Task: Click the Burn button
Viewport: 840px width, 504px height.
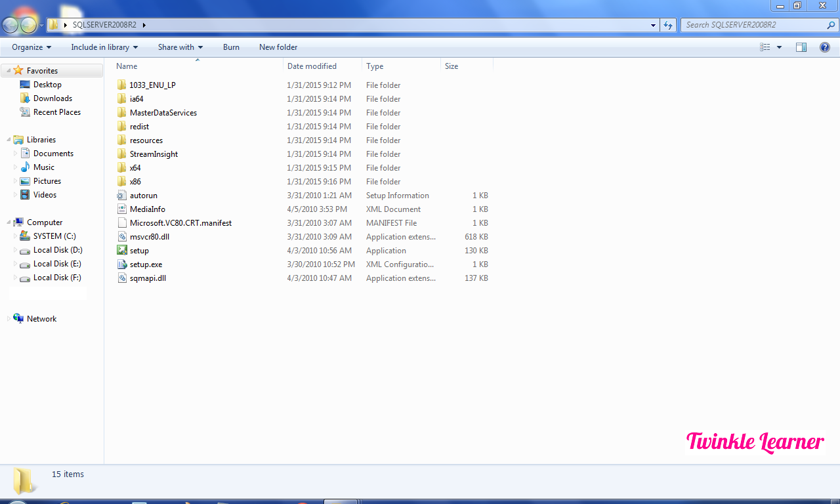Action: pyautogui.click(x=231, y=47)
